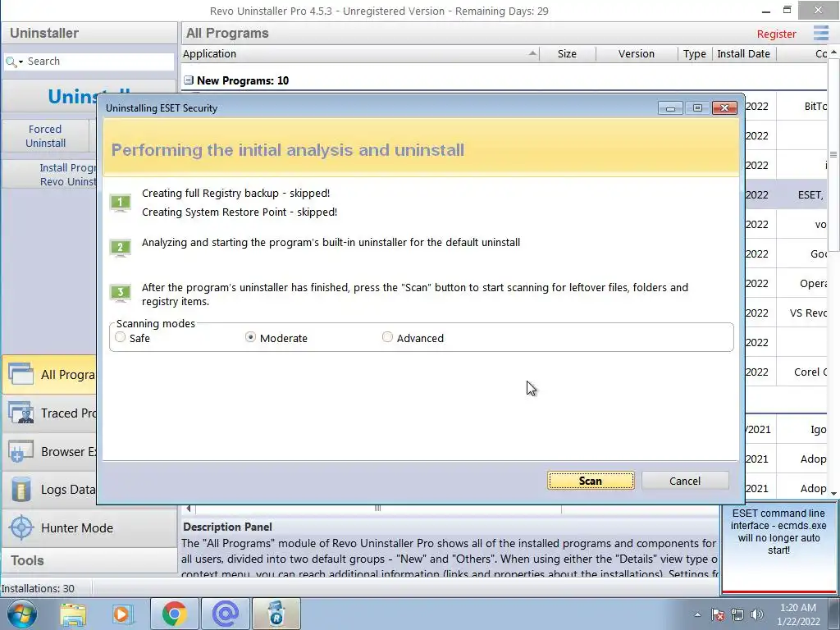
Task: Start the leftover Scan
Action: click(x=591, y=481)
